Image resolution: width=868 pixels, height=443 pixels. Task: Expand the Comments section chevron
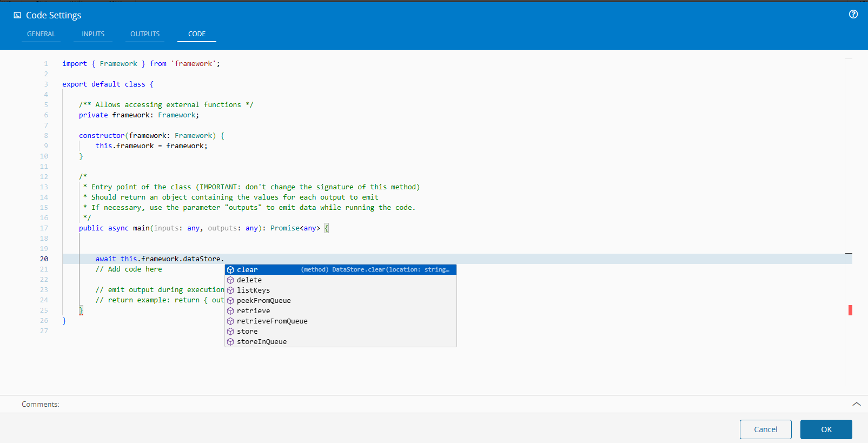(857, 404)
